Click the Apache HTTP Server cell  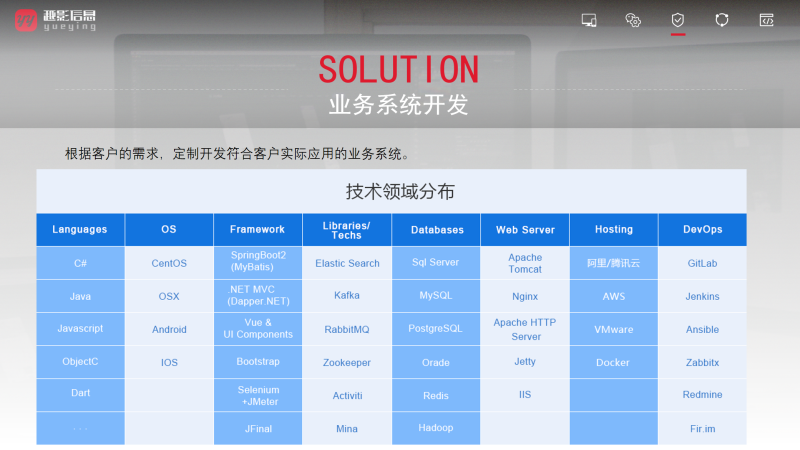coord(525,329)
